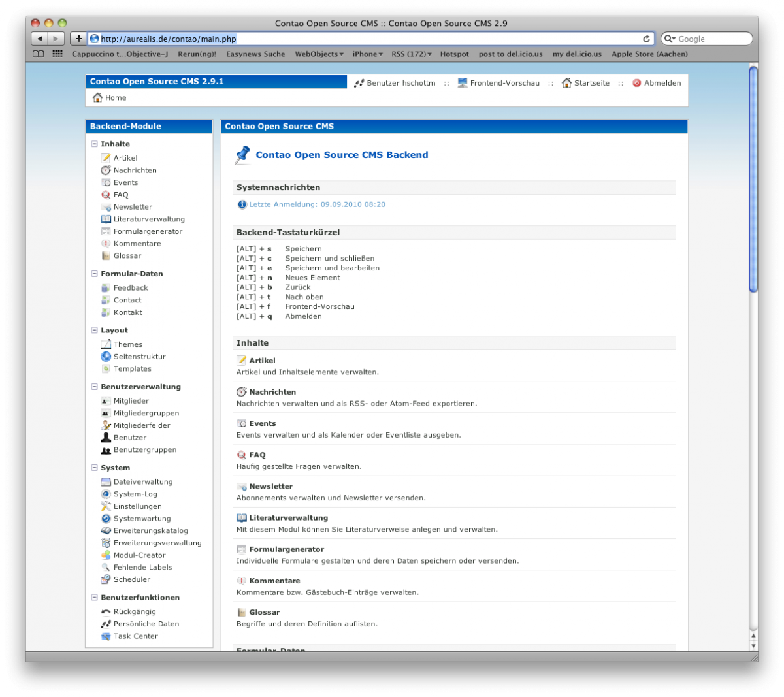Click the Newsletter icon in Backend-Module

coord(106,206)
